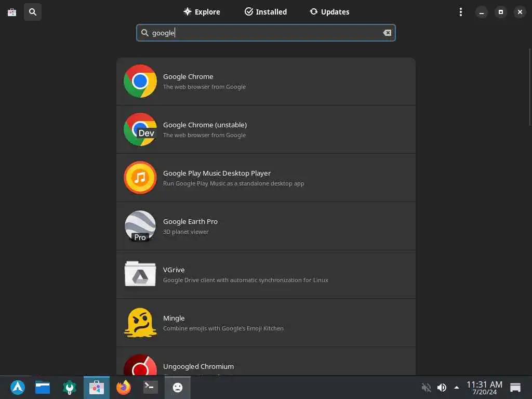Maximize the software store window
Viewport: 532px width, 399px height.
[x=500, y=12]
